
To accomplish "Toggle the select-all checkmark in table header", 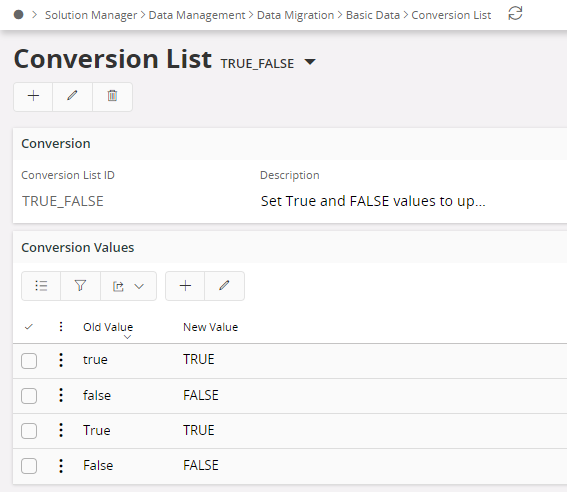I will pos(29,327).
